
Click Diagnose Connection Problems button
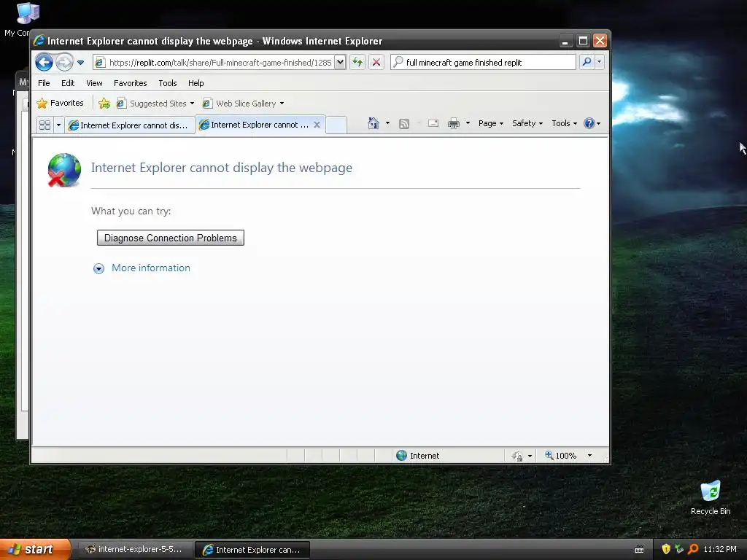click(171, 238)
